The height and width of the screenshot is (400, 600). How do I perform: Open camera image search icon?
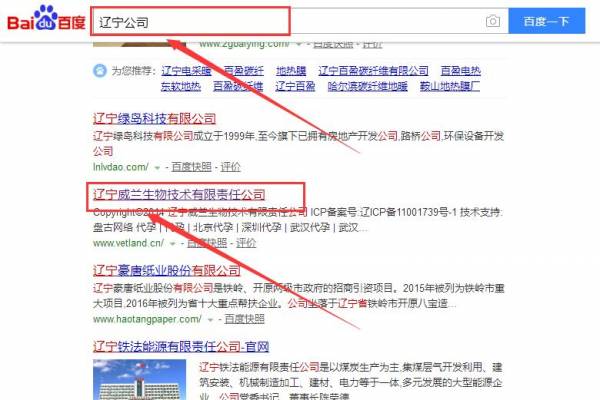pyautogui.click(x=492, y=21)
